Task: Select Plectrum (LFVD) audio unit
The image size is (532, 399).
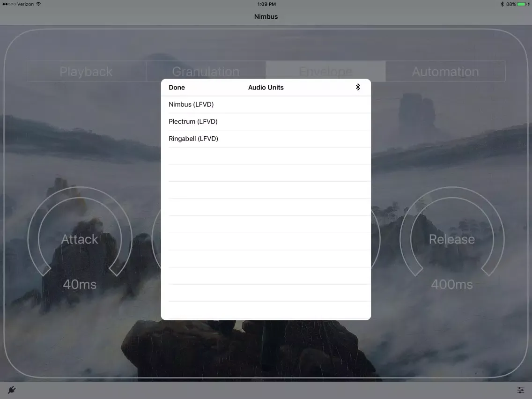Action: (266, 121)
